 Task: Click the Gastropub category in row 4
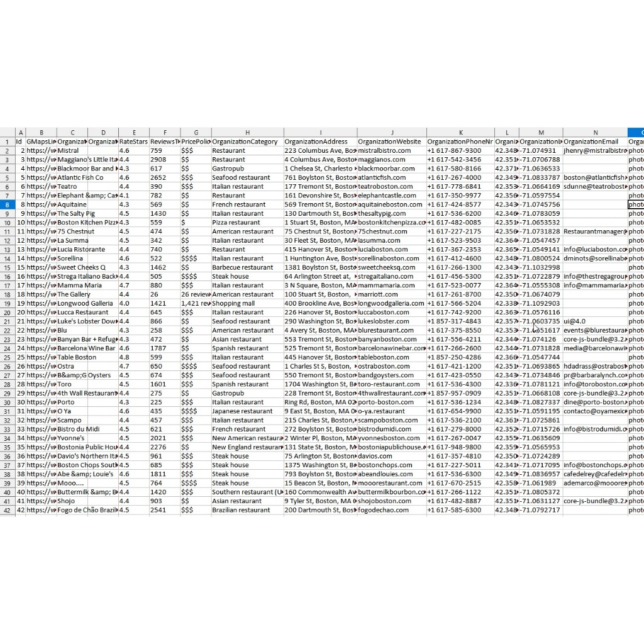pos(247,169)
